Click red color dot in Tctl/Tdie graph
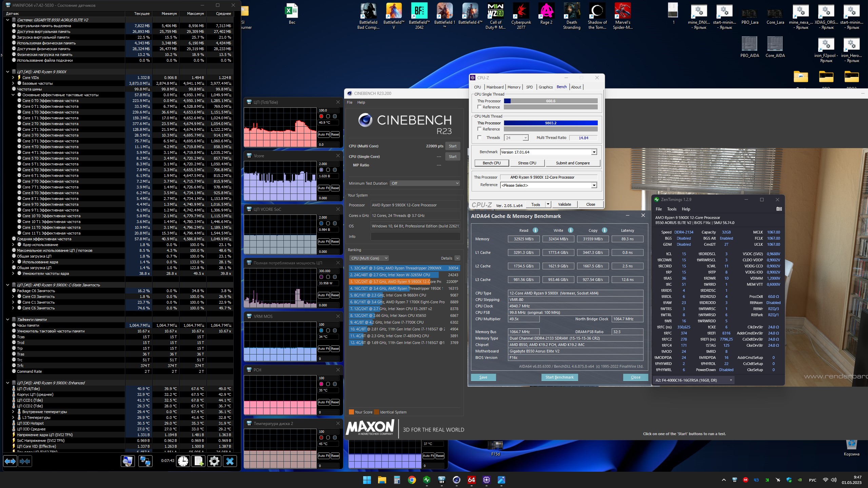The image size is (868, 488). click(321, 116)
